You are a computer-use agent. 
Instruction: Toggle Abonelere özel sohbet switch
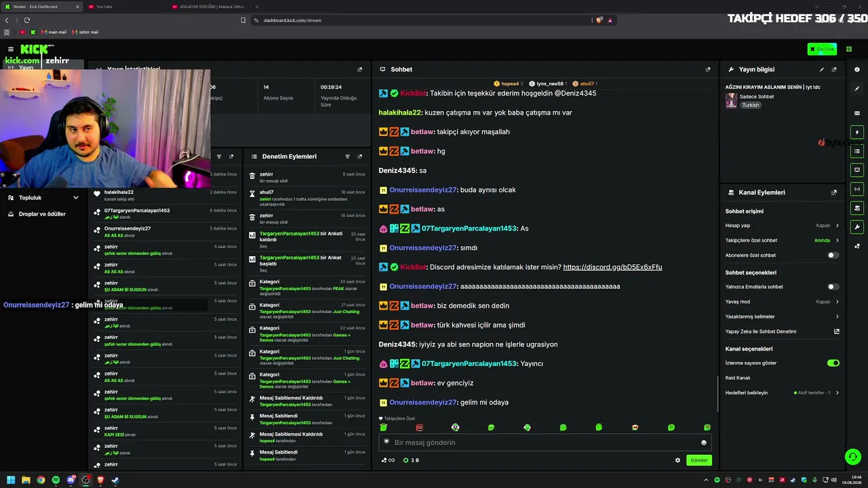[833, 256]
